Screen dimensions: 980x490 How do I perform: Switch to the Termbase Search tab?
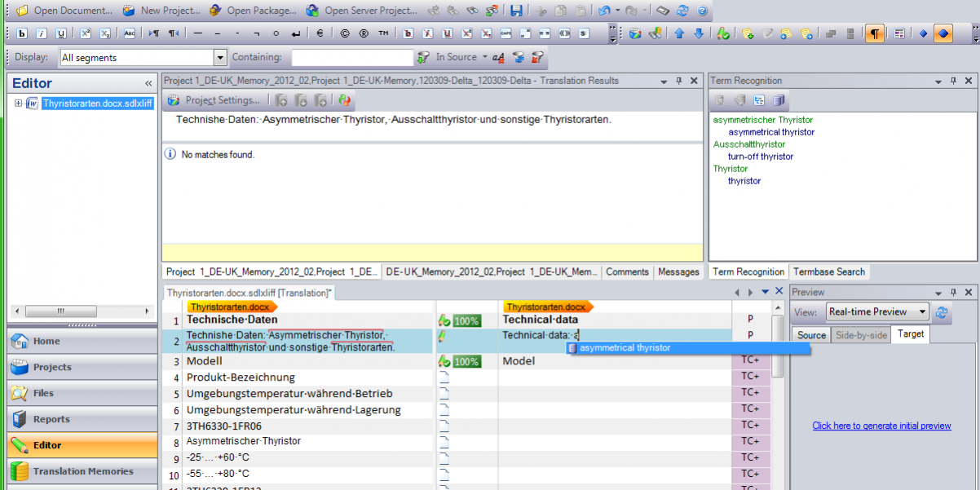point(829,271)
